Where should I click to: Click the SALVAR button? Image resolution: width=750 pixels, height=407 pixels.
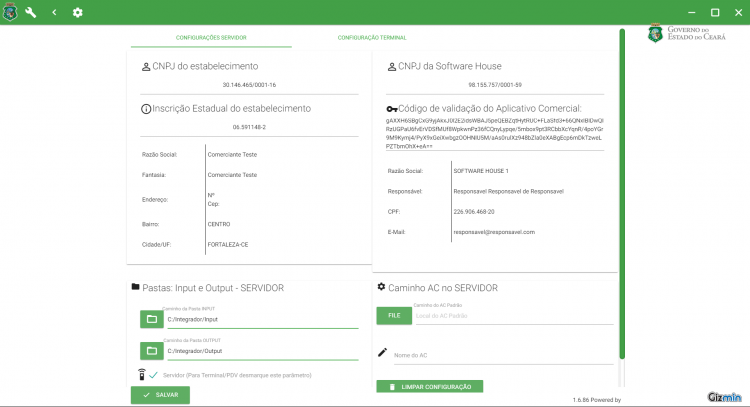pyautogui.click(x=160, y=395)
